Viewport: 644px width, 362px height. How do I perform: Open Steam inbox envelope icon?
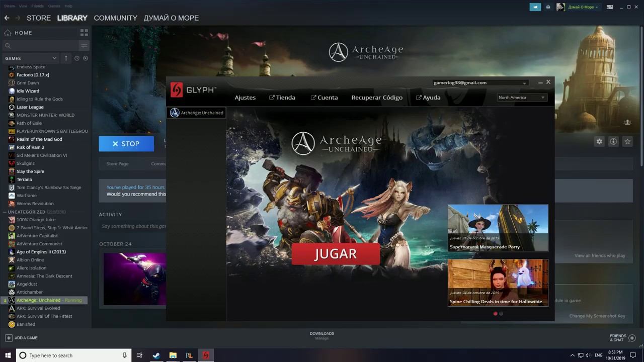pos(548,7)
